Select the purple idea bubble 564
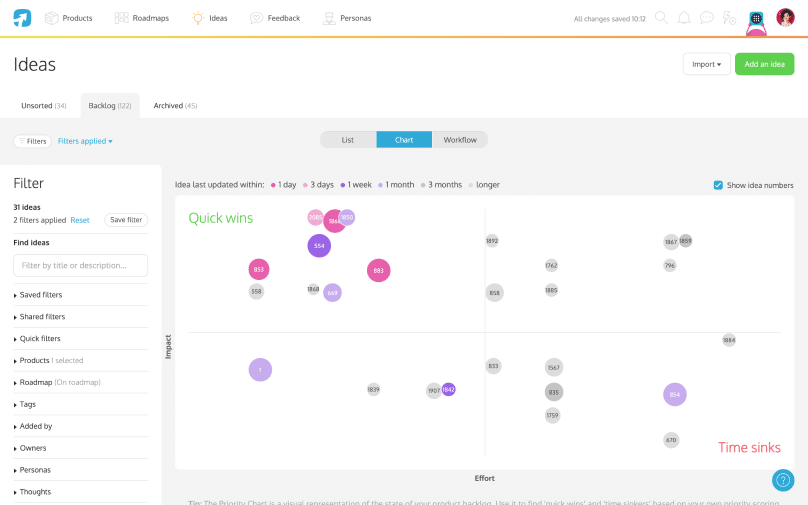 [319, 246]
